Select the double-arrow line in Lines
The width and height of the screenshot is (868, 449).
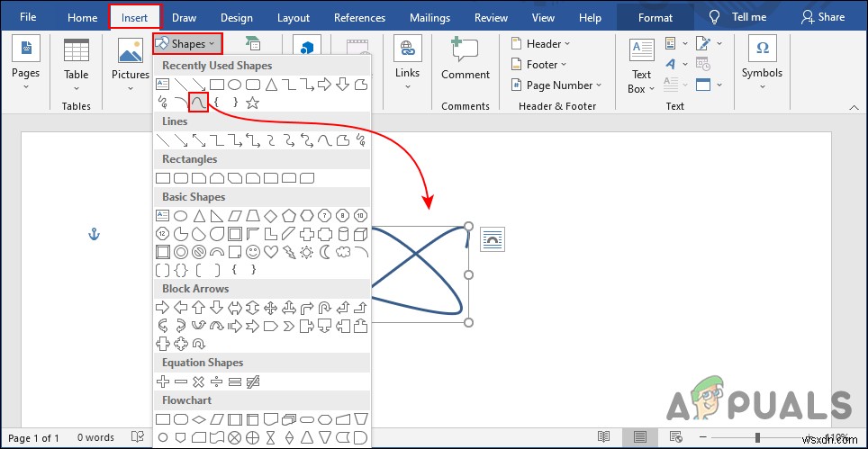(199, 140)
